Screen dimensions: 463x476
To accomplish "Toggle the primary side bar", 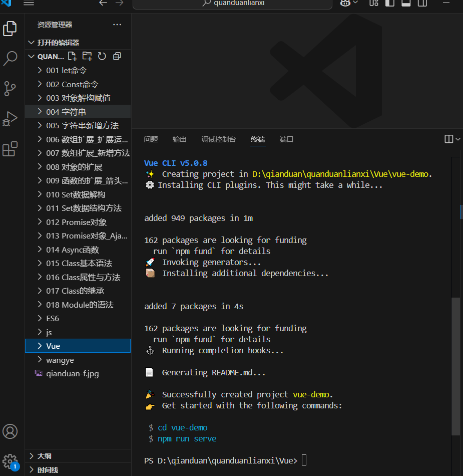I will coord(389,3).
